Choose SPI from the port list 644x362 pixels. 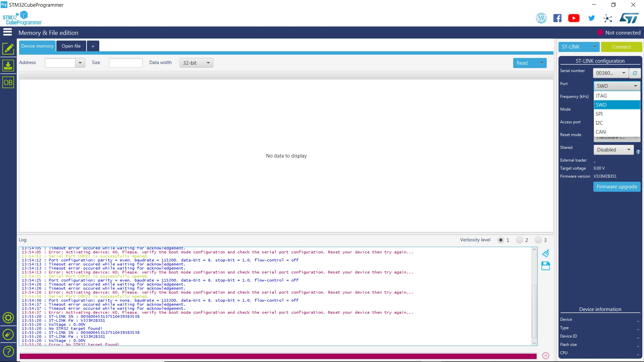tap(617, 114)
